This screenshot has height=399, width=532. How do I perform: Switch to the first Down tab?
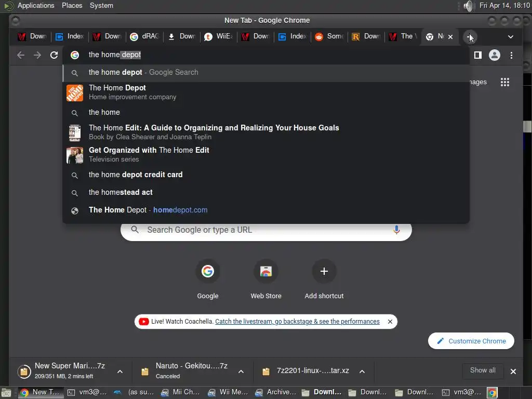pyautogui.click(x=33, y=36)
